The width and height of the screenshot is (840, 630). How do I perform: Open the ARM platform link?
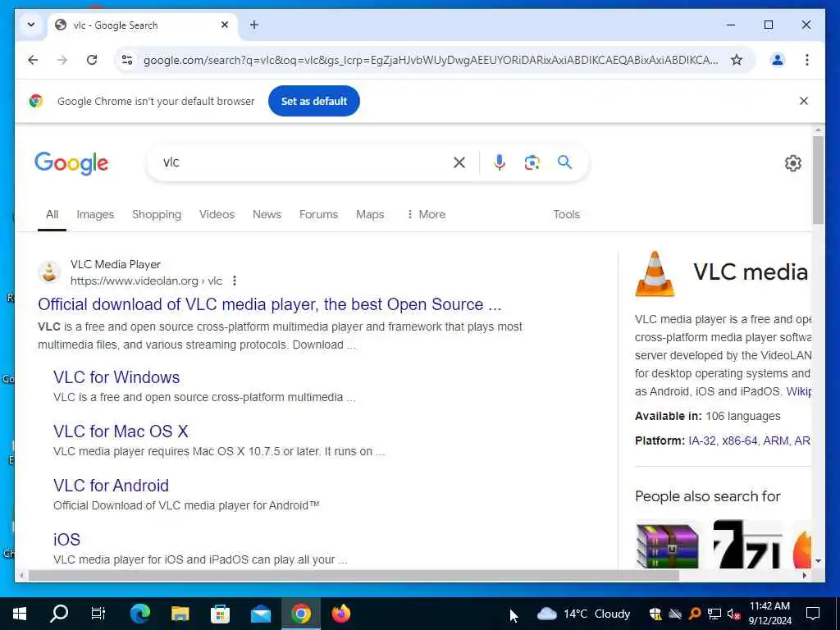[776, 441]
